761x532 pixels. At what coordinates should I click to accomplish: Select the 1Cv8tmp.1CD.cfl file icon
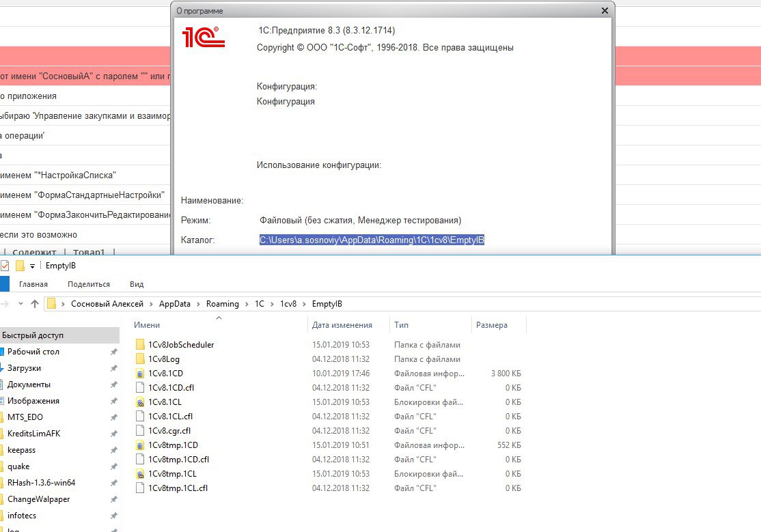coord(140,459)
